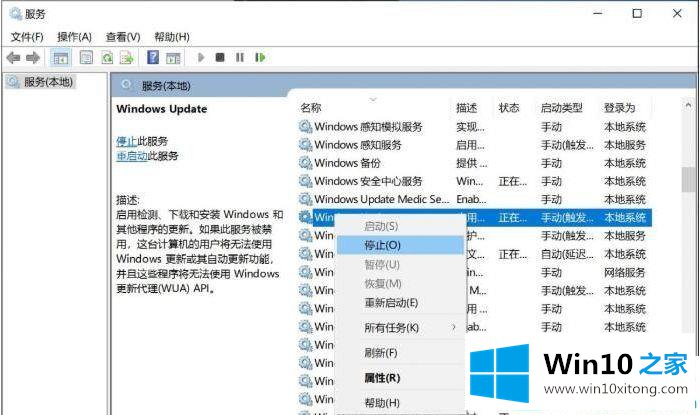The height and width of the screenshot is (415, 700).
Task: Click the Export List toolbar icon
Action: (127, 58)
